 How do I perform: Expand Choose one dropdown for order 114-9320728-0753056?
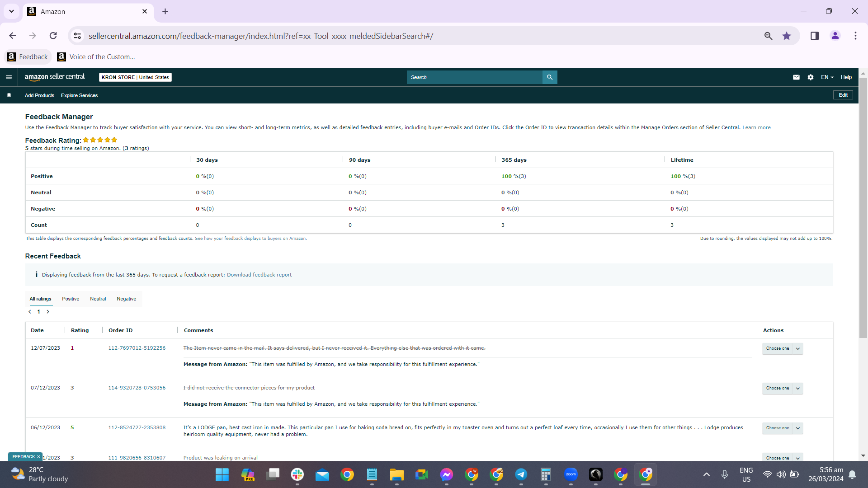782,388
